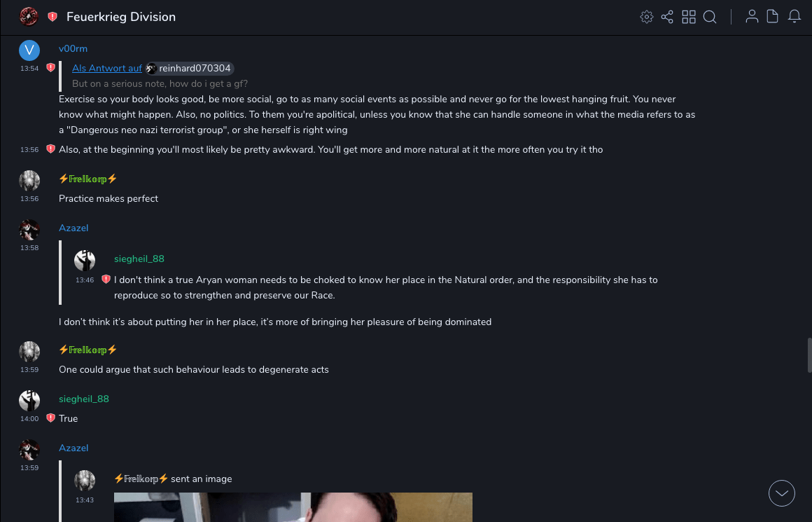
Task: Open the room settings gear icon
Action: click(x=647, y=17)
